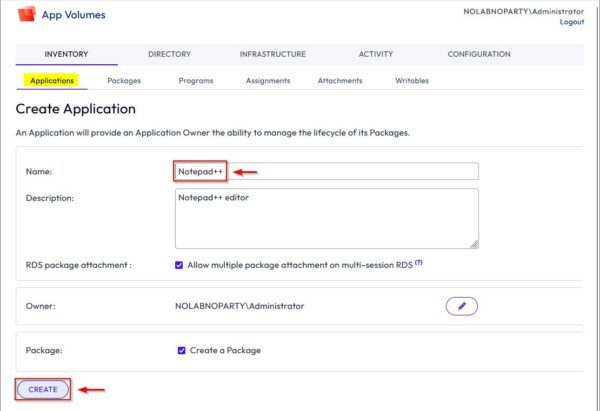Click into the Description text area
This screenshot has width=600, height=411.
(x=326, y=219)
